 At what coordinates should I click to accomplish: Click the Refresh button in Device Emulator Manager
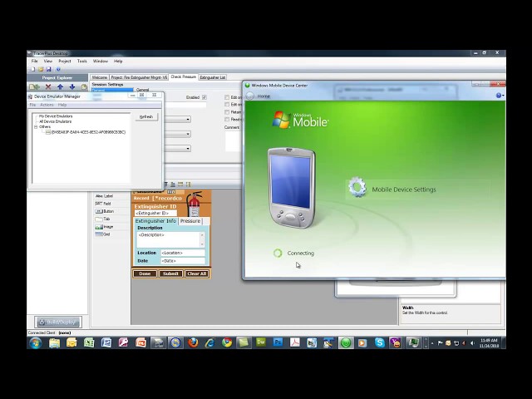pyautogui.click(x=146, y=116)
